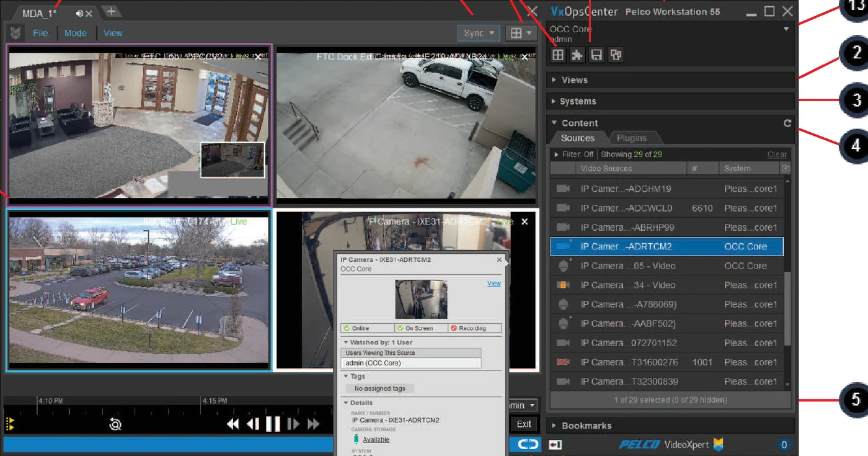This screenshot has height=456, width=868.
Task: Click the orange locked camera icon of ...34 - Video
Action: coord(563,285)
